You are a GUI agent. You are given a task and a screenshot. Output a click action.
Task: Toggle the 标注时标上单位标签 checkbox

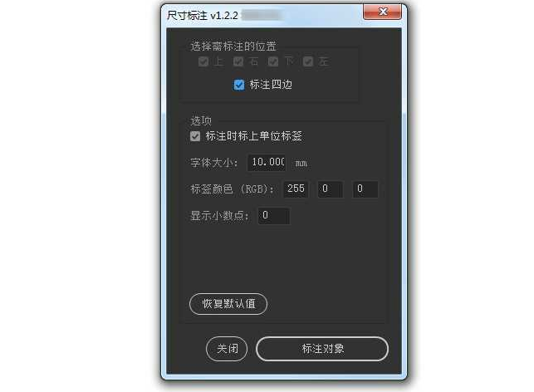click(195, 136)
